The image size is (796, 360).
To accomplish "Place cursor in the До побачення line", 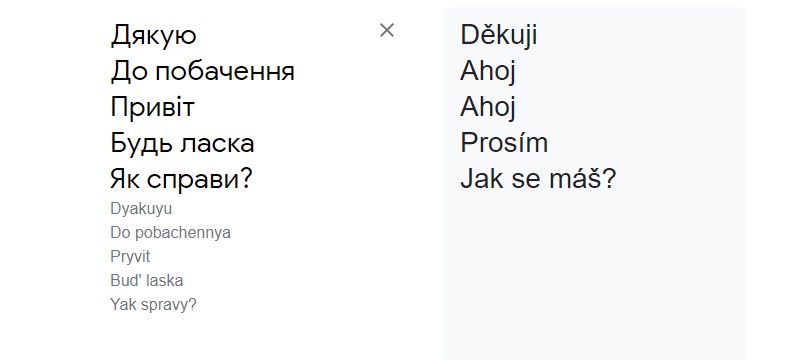I will [x=203, y=72].
